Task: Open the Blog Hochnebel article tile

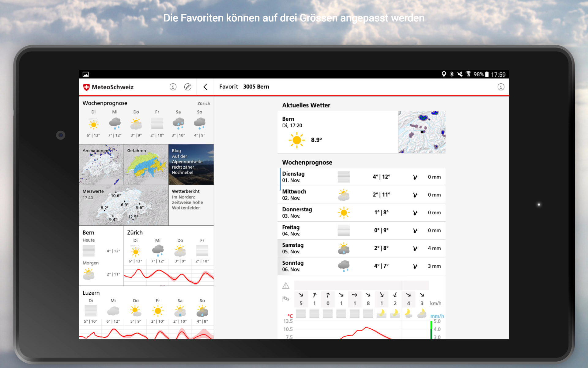Action: 191,165
